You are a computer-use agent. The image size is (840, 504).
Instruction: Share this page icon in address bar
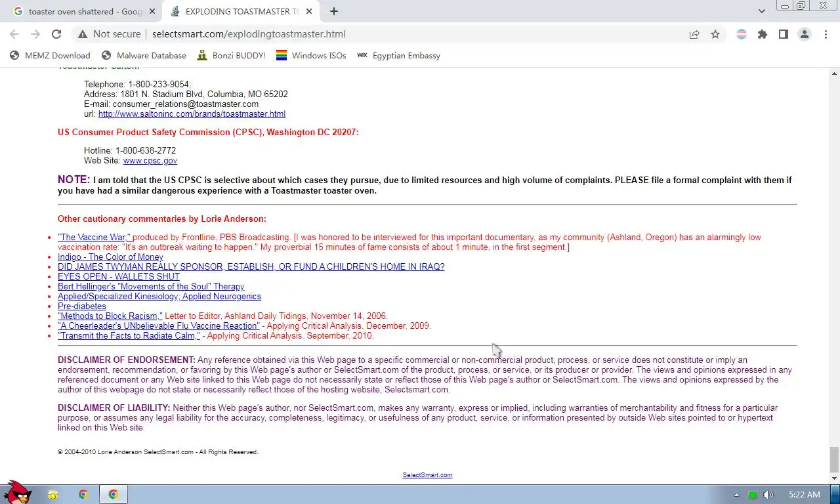[694, 34]
